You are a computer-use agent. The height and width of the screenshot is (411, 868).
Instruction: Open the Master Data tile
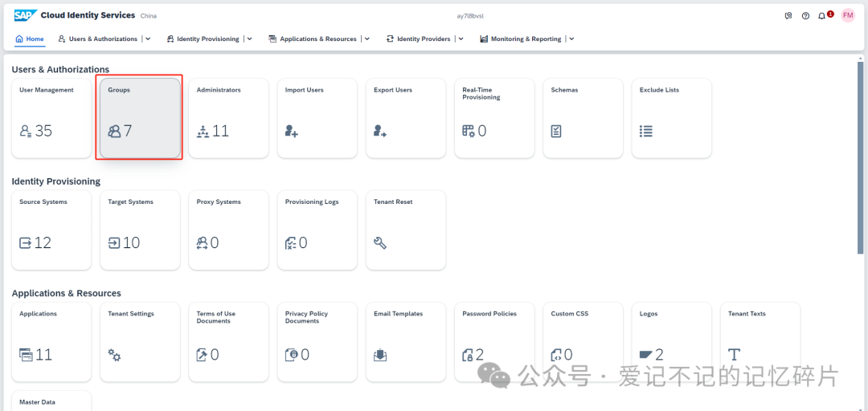(51, 401)
